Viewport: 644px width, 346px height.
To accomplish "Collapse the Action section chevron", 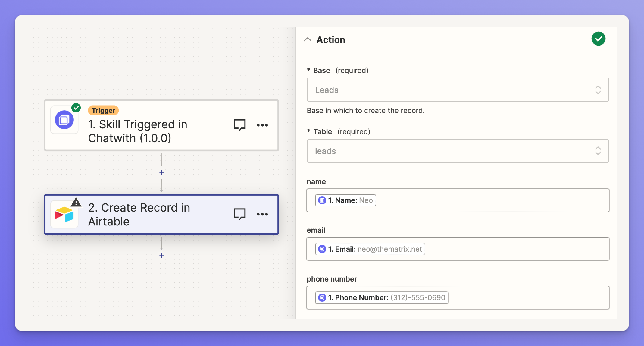I will (x=308, y=39).
